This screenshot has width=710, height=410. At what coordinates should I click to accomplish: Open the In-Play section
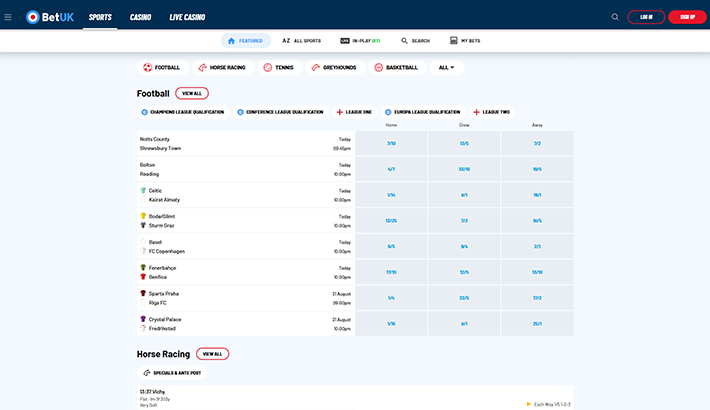click(361, 41)
